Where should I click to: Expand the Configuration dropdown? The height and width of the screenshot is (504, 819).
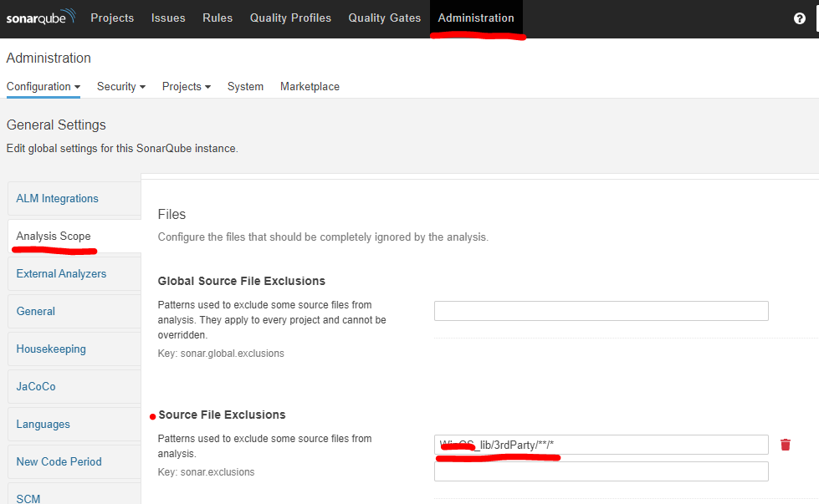tap(44, 87)
